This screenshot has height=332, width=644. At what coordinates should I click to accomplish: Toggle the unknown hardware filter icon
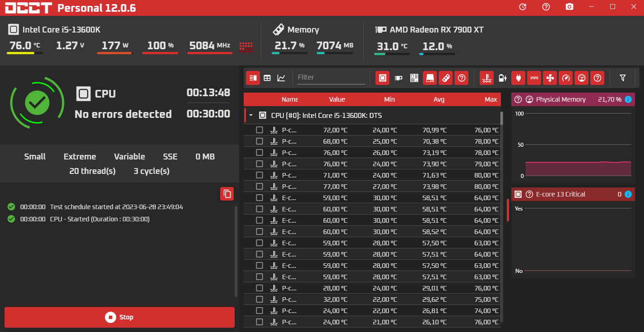click(461, 78)
